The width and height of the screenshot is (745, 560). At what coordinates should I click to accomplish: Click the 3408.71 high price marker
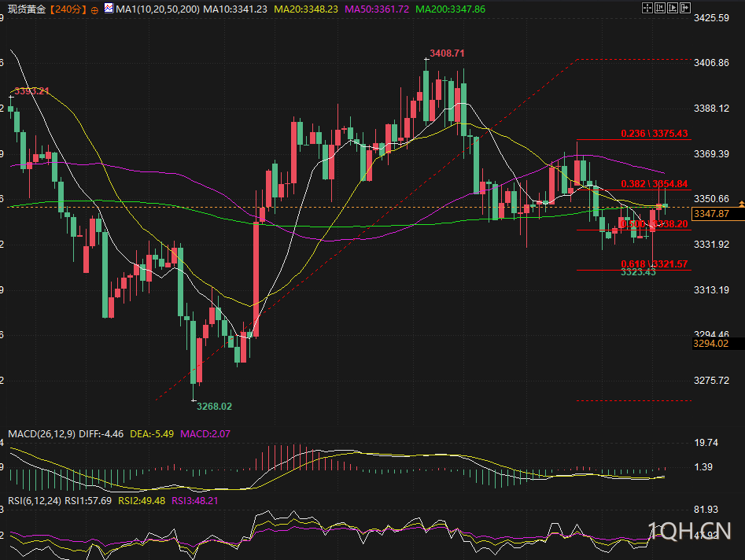[447, 53]
